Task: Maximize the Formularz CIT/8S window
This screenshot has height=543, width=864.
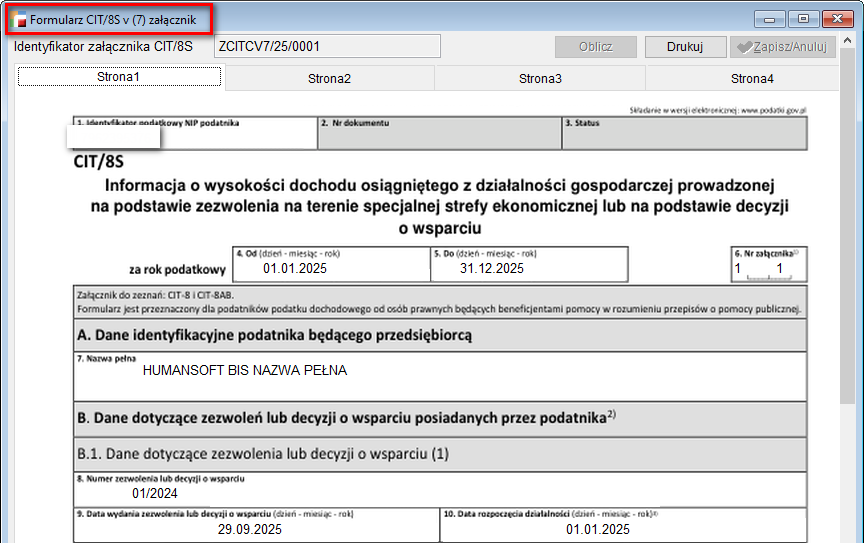Action: pyautogui.click(x=802, y=18)
